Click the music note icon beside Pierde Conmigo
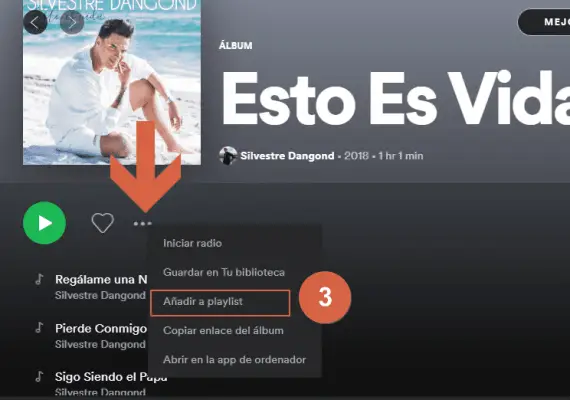Screen dimensions: 570x400 [x=39, y=328]
